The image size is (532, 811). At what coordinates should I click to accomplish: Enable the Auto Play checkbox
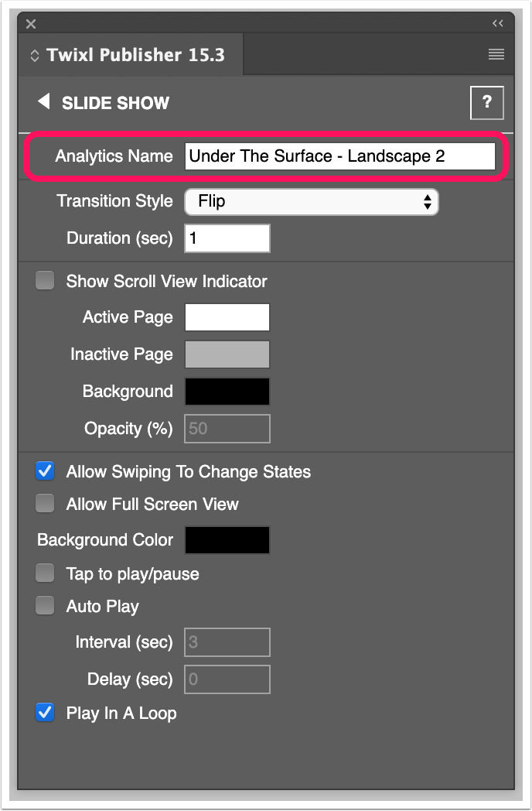[45, 606]
